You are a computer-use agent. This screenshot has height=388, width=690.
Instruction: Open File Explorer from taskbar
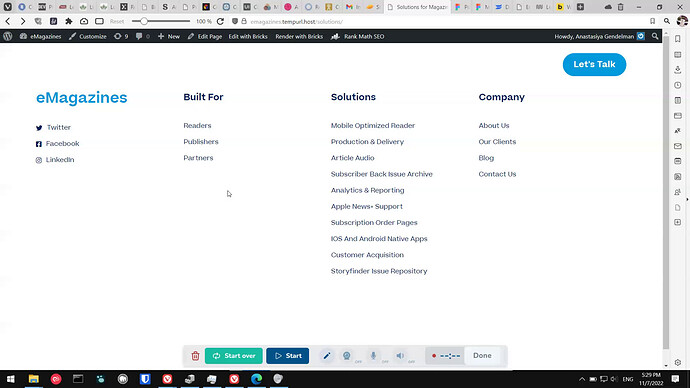tap(33, 379)
